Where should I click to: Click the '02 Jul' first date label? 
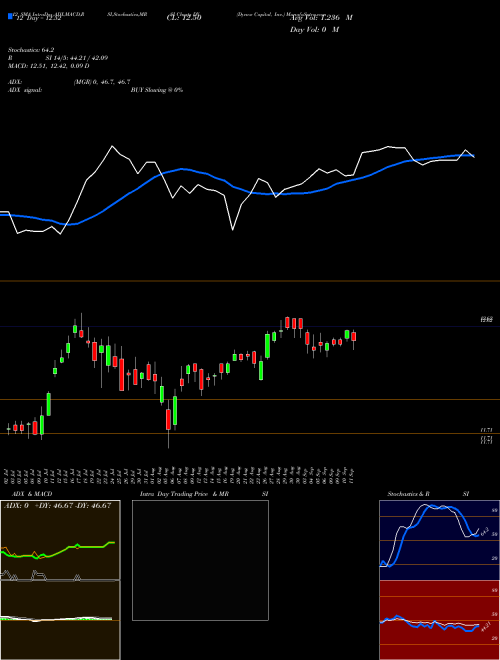[x=8, y=476]
